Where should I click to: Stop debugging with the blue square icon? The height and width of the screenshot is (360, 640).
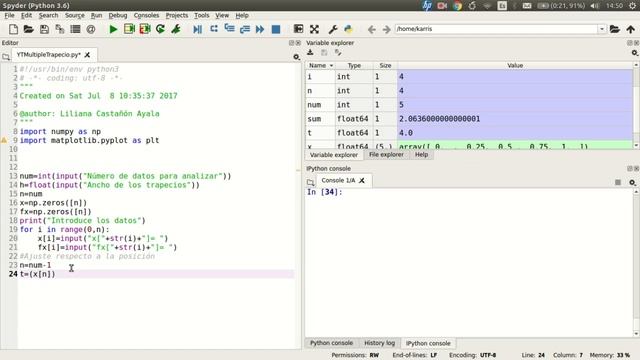click(276, 29)
